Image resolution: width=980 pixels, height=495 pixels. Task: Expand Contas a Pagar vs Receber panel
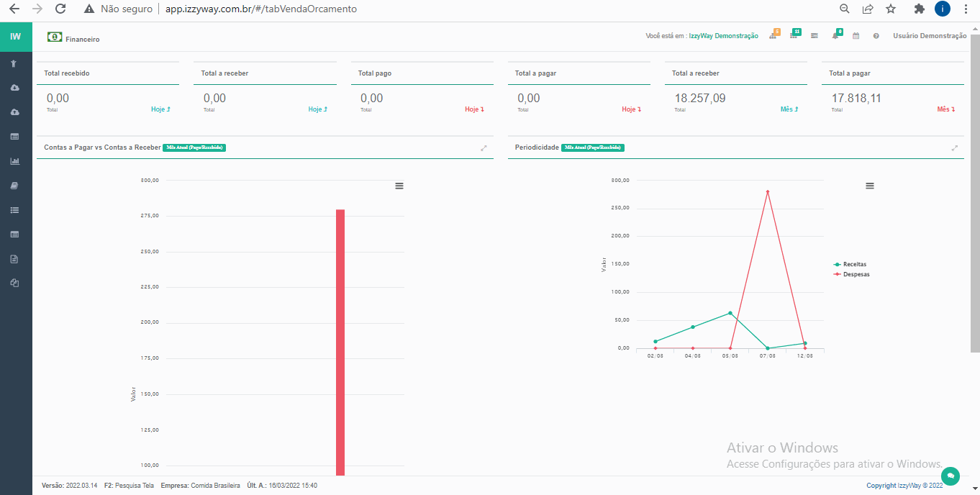pyautogui.click(x=484, y=147)
